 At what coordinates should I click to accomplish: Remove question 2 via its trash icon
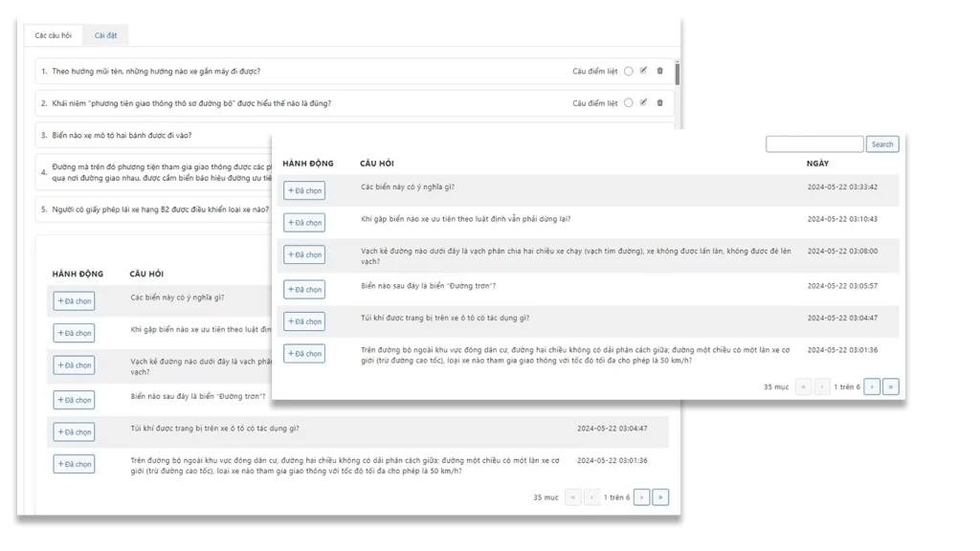pyautogui.click(x=659, y=102)
